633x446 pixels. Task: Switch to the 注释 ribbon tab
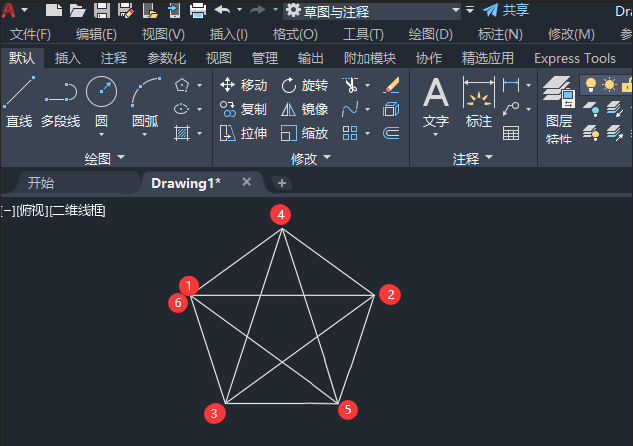[114, 58]
